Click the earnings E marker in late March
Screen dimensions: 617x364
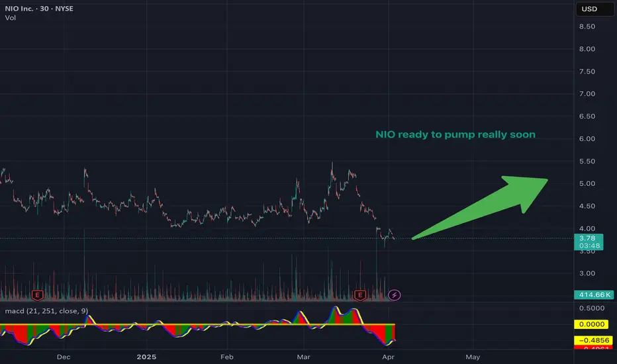click(x=359, y=295)
